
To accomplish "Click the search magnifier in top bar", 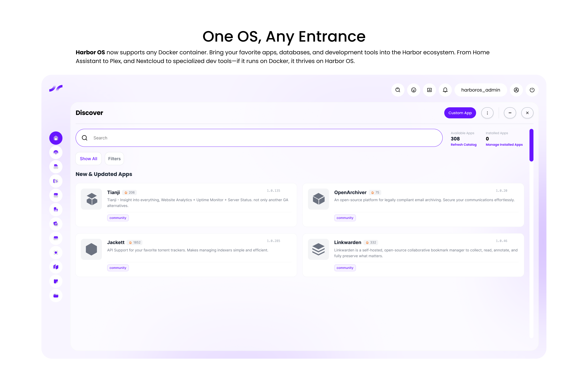I will coord(398,90).
